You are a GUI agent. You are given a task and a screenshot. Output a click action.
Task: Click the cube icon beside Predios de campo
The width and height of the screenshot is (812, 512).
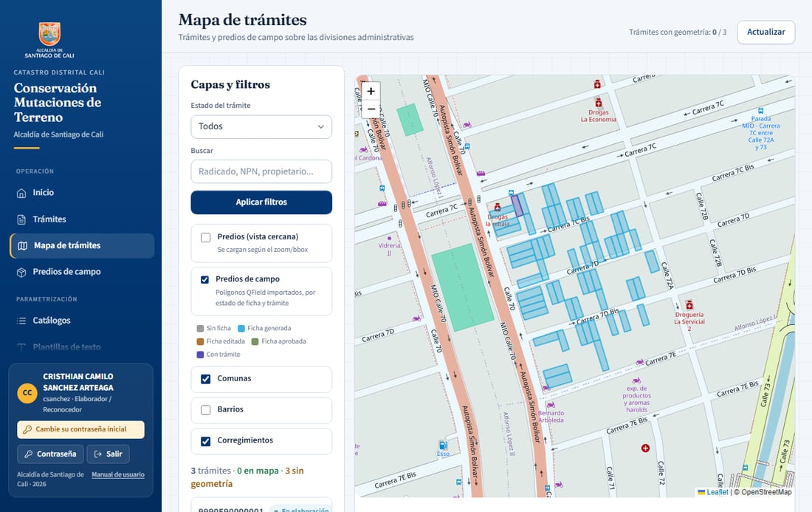pos(21,273)
